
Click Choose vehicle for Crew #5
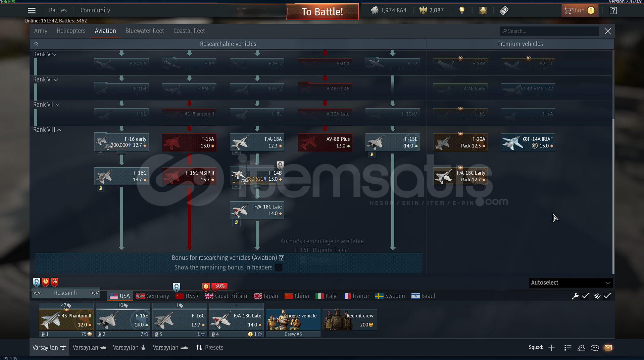pos(293,320)
